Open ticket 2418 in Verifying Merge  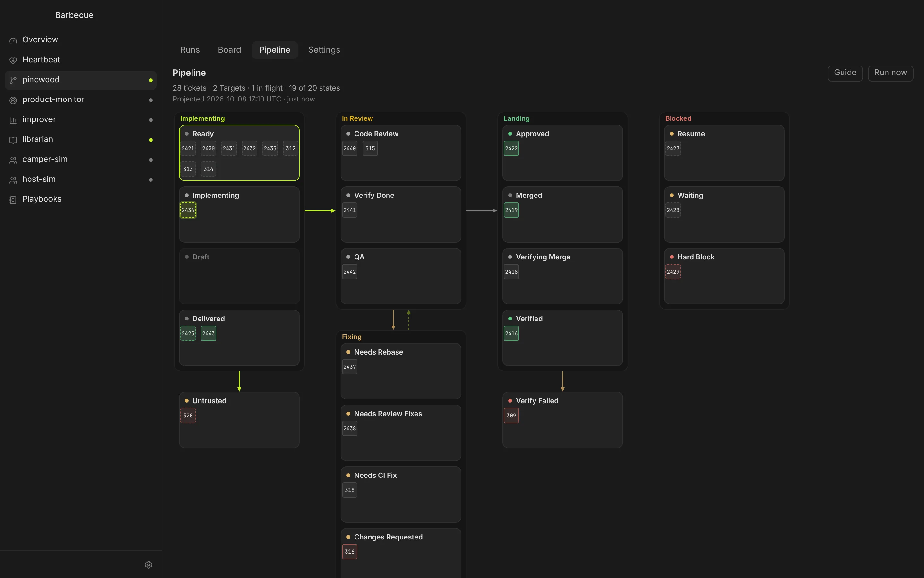click(511, 272)
